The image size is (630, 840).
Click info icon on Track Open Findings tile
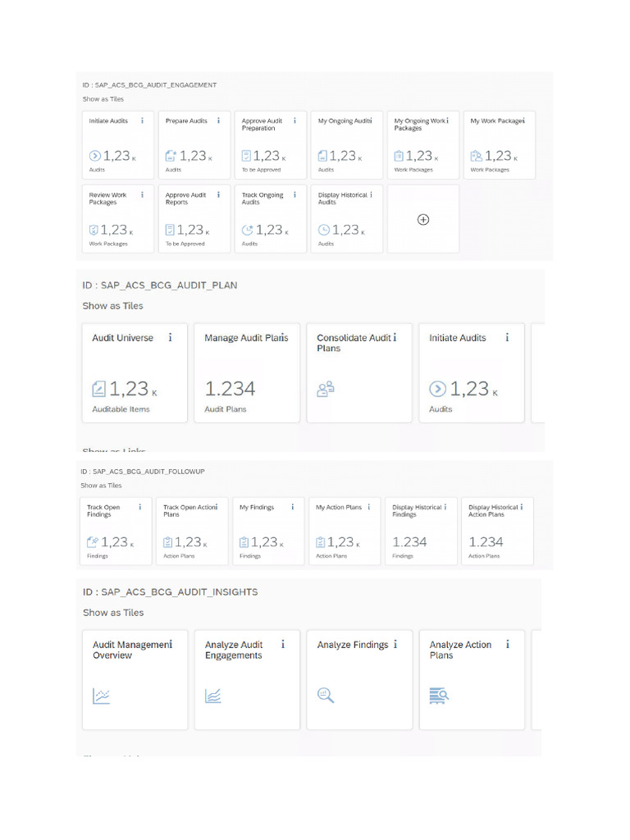(x=140, y=507)
